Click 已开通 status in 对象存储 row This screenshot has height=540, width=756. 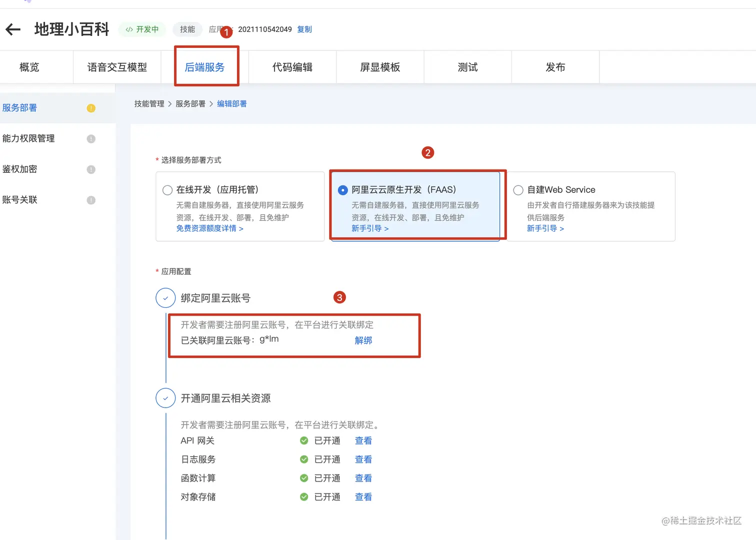[327, 497]
